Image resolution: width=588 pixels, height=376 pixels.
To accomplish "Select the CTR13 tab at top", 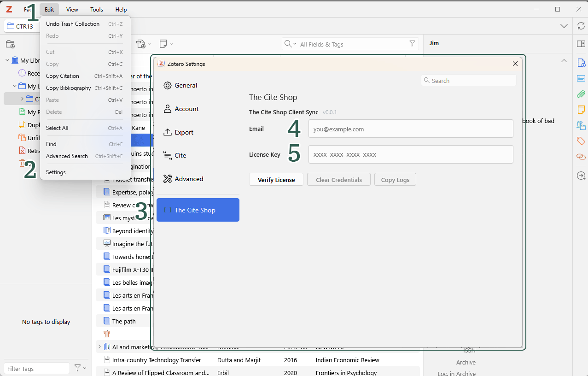I will tap(21, 26).
